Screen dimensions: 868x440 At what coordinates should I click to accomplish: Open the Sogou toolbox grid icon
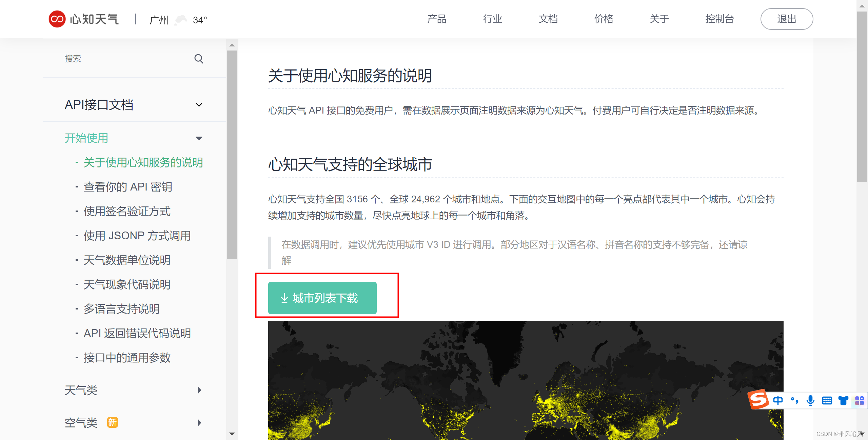(x=859, y=401)
